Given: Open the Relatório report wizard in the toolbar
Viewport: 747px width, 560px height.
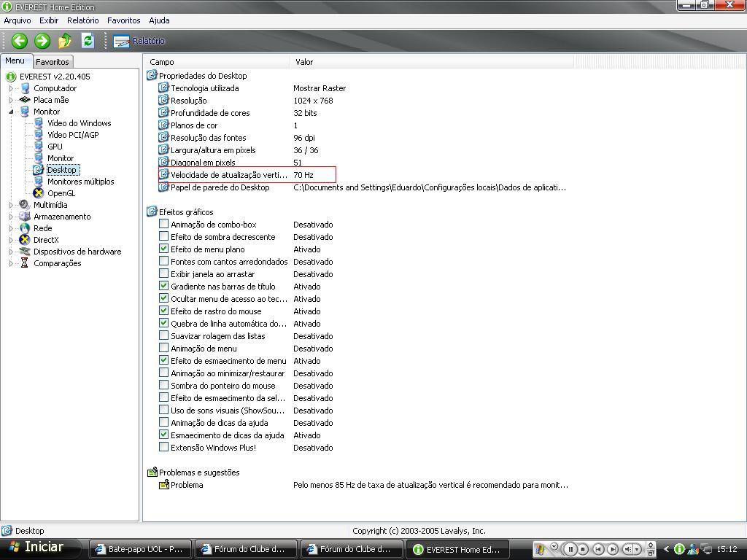Looking at the screenshot, I should point(139,42).
